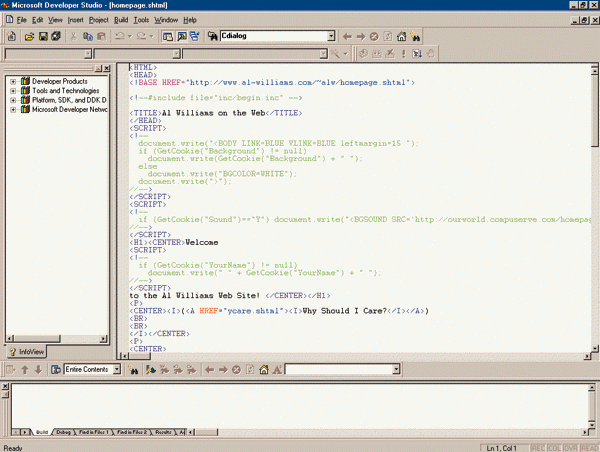The image size is (600, 452).
Task: Open the Cdialog combo box dropdown
Action: point(331,37)
